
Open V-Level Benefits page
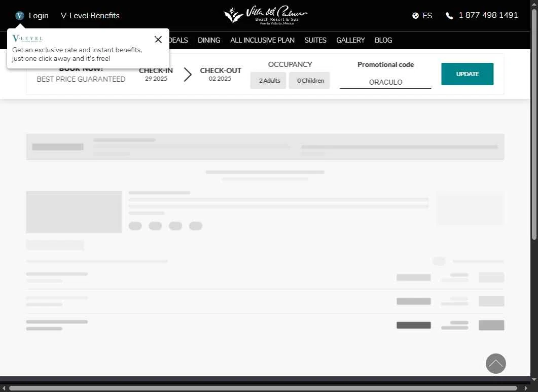pyautogui.click(x=90, y=15)
